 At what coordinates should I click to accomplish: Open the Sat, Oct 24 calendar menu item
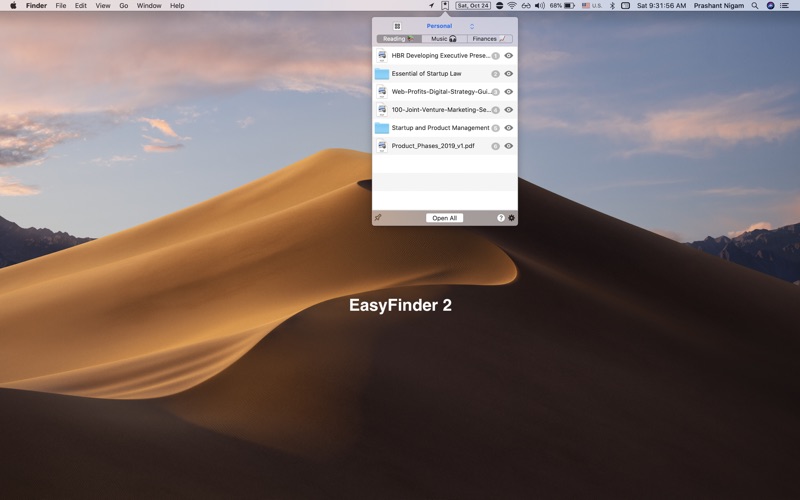click(x=473, y=6)
